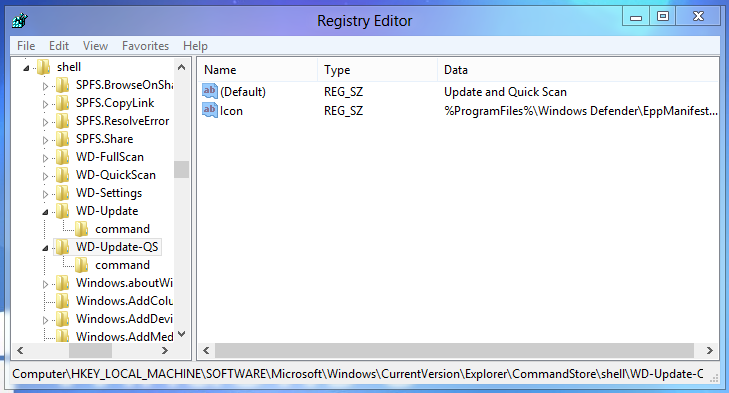Click the Registry Editor app icon in title bar

[20, 20]
